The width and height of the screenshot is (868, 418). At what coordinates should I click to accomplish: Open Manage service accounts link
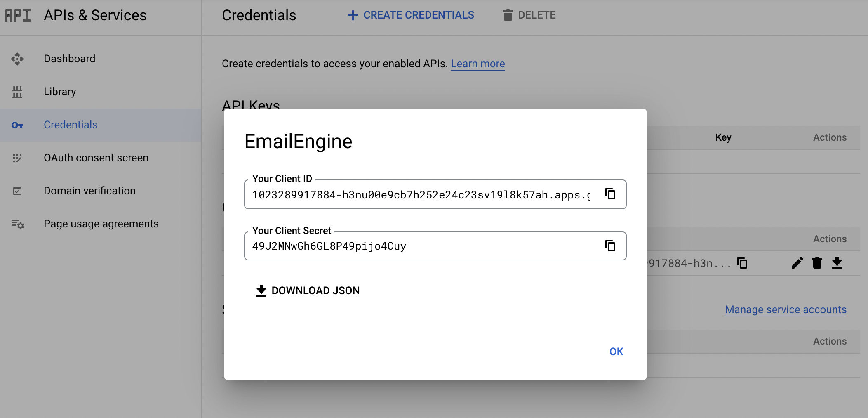pos(786,309)
